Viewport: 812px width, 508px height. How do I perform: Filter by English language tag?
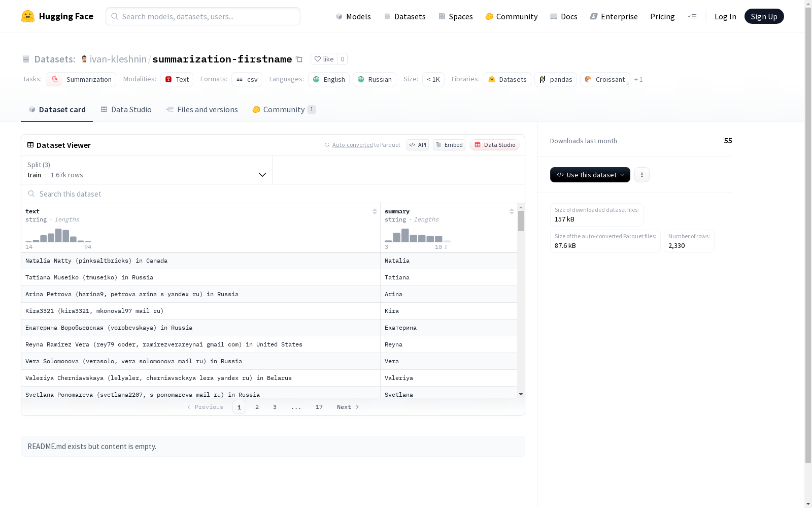[x=329, y=79]
